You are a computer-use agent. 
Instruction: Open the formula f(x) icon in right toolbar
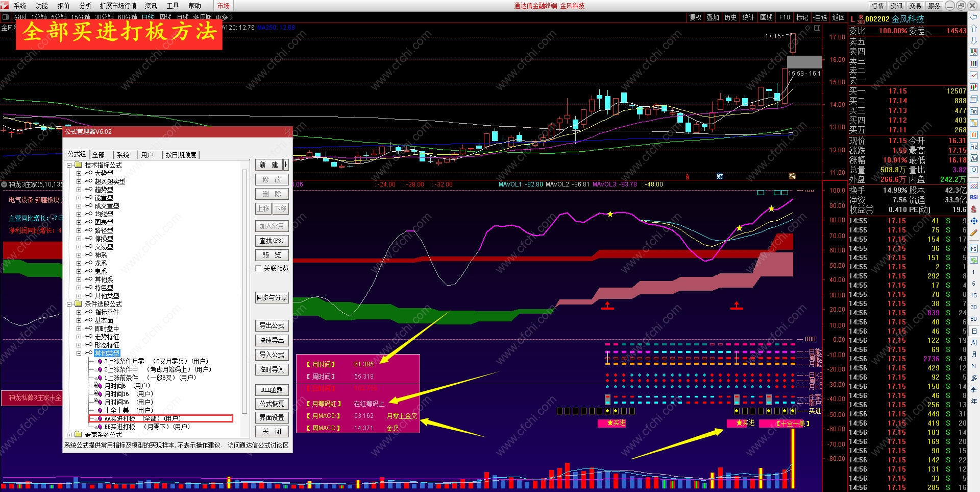973,158
